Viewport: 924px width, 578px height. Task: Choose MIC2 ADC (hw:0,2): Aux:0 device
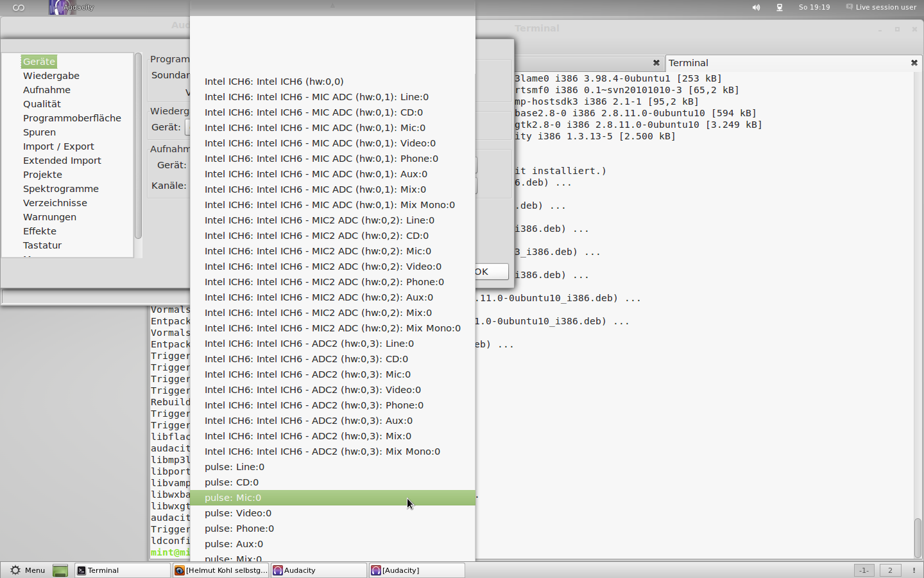[332, 297]
